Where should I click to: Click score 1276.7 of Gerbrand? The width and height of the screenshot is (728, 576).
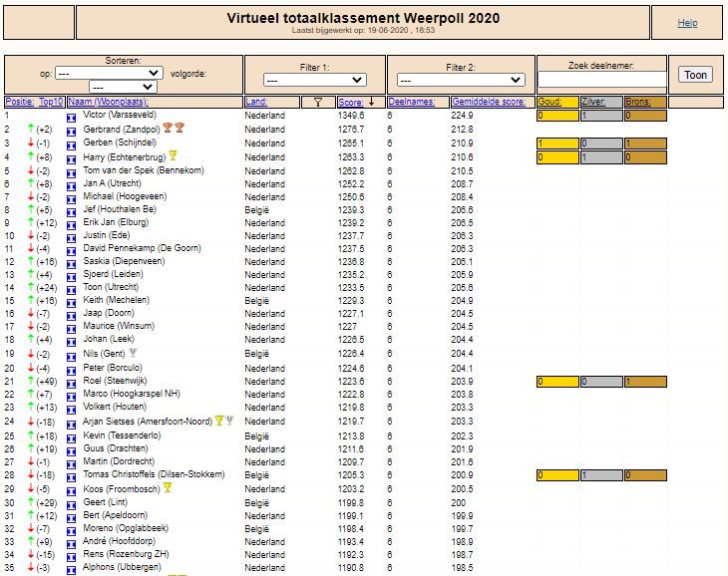(x=350, y=130)
